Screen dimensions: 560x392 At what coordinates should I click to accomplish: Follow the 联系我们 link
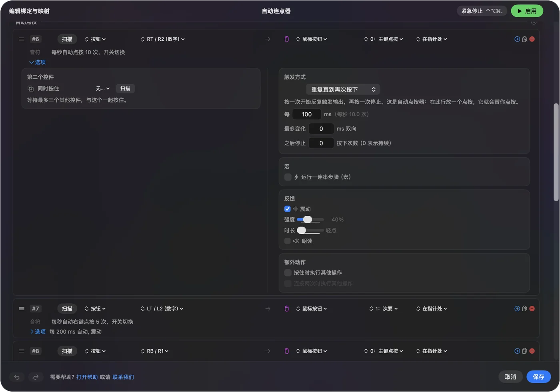point(123,377)
